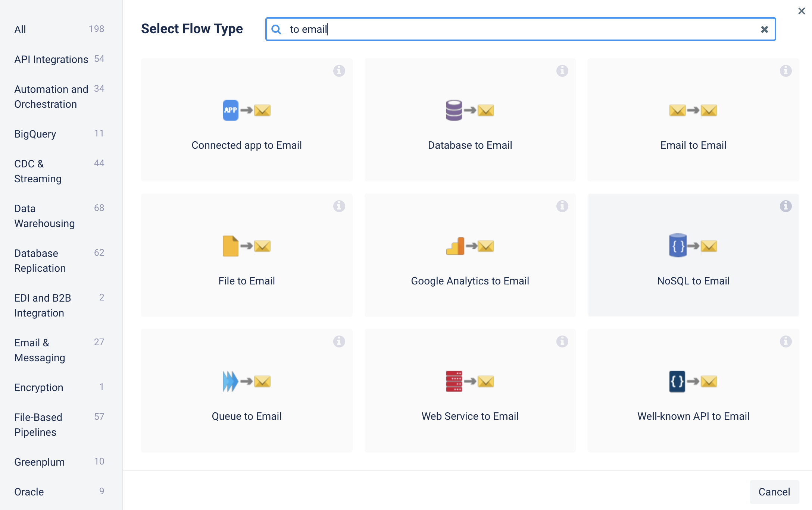The height and width of the screenshot is (510, 812).
Task: Choose the Email to Email label
Action: pyautogui.click(x=693, y=145)
